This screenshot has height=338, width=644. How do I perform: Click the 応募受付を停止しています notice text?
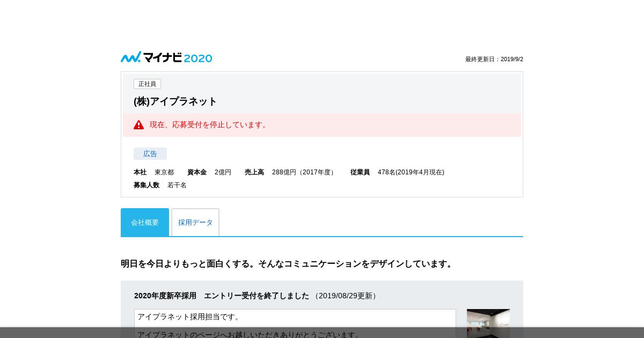[x=209, y=125]
